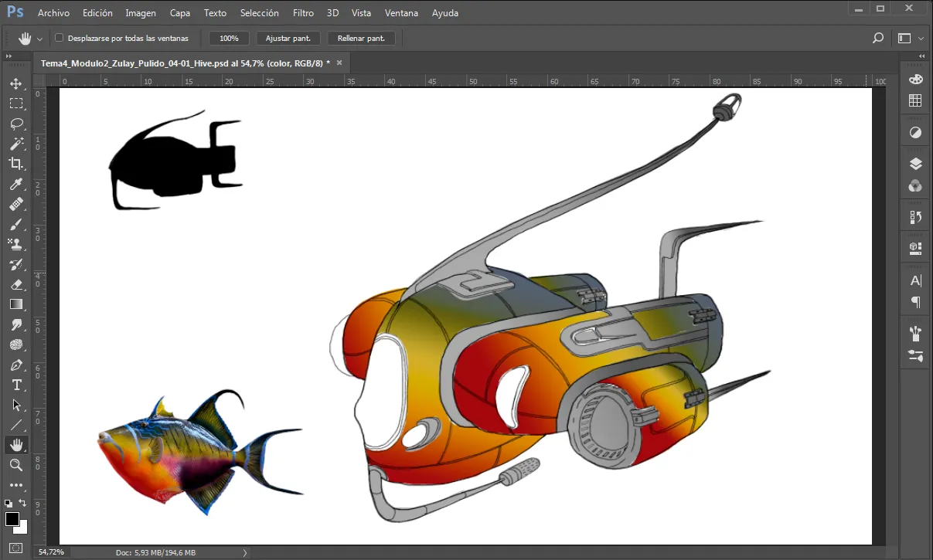The height and width of the screenshot is (560, 933).
Task: Open the Channels panel icon
Action: pos(915,185)
